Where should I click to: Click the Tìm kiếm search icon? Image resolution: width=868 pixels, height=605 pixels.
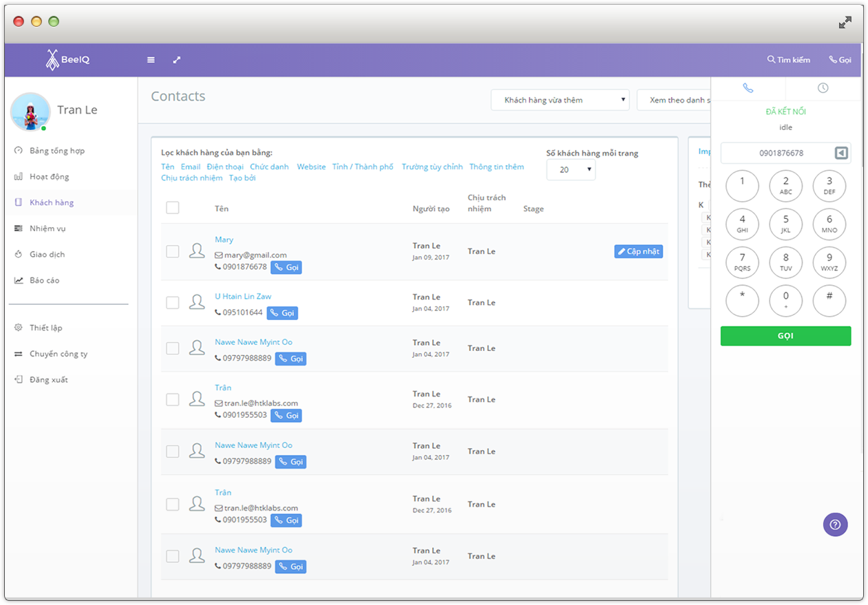point(772,60)
